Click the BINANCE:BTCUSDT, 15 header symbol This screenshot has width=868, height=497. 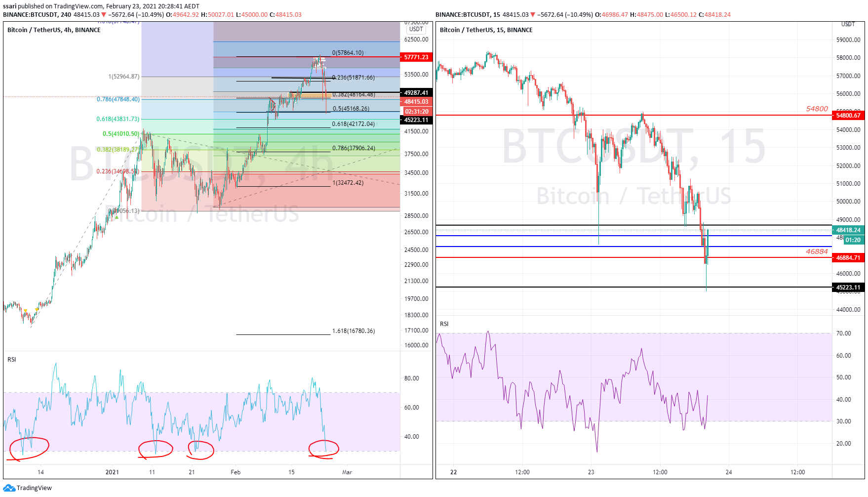click(468, 14)
